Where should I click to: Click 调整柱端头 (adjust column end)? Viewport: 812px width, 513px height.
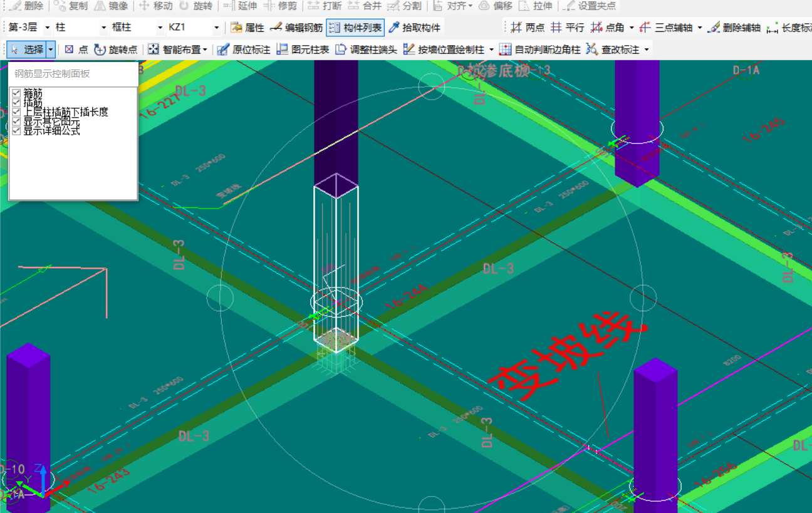[x=366, y=49]
